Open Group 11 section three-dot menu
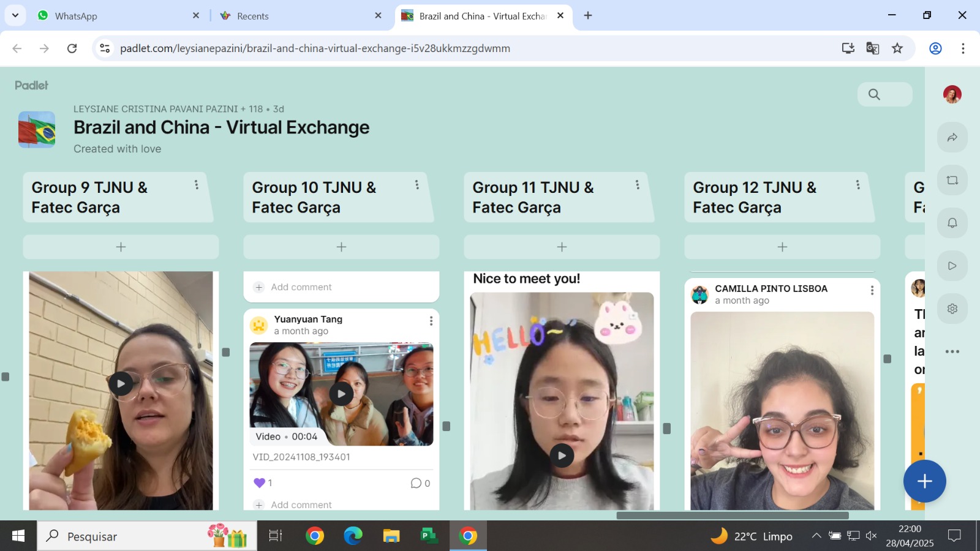980x551 pixels. point(637,185)
